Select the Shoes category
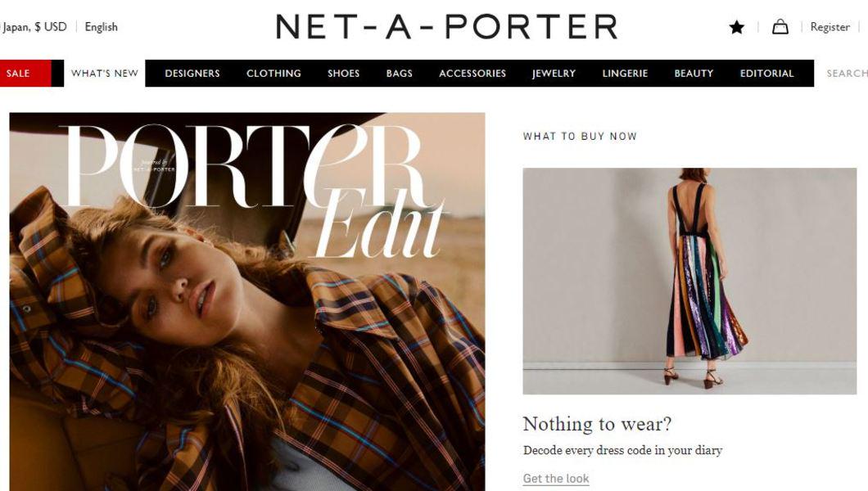This screenshot has height=491, width=868. [x=343, y=74]
